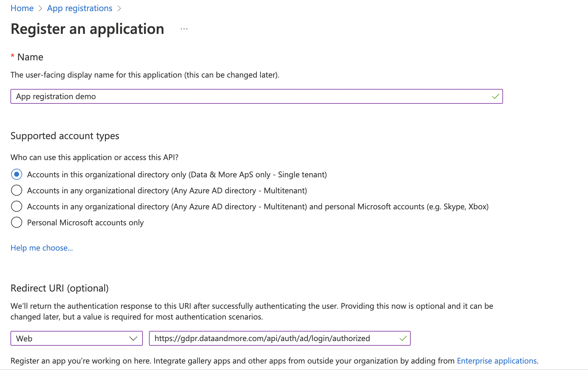Open the Help me choose link

pos(42,248)
